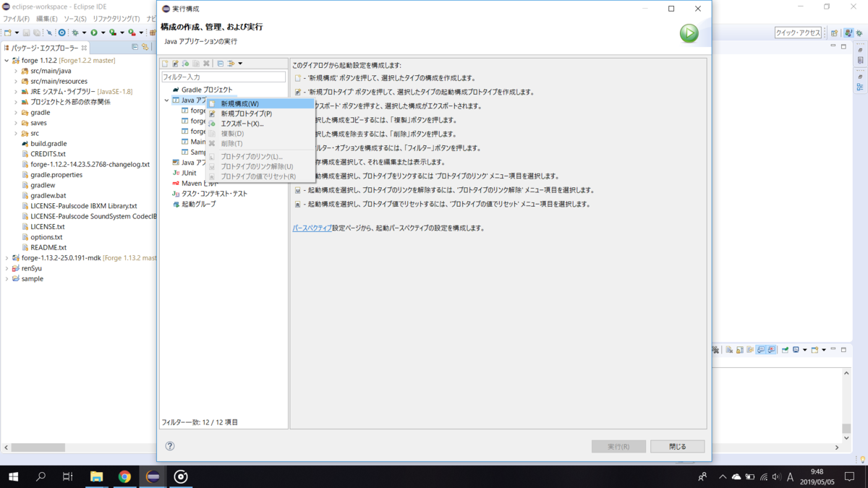This screenshot has height=488, width=868.
Task: Select the Debug tool in the main toolbar
Action: pyautogui.click(x=75, y=33)
